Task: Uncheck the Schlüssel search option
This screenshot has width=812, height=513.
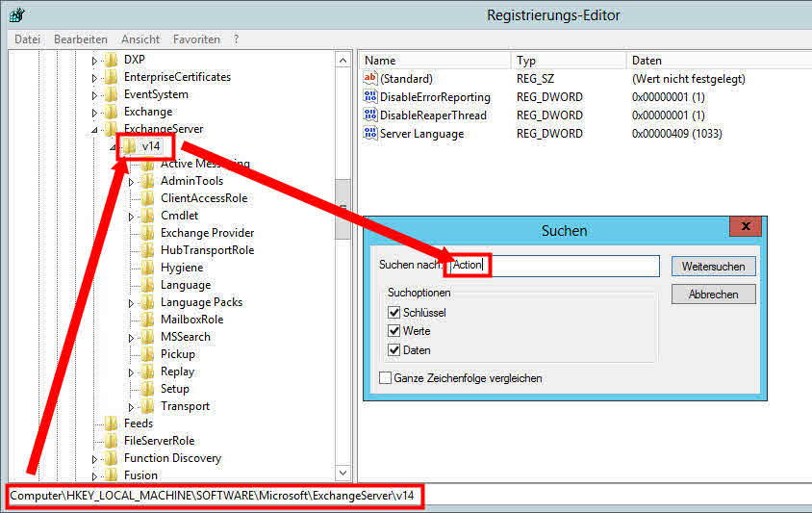Action: [x=394, y=313]
